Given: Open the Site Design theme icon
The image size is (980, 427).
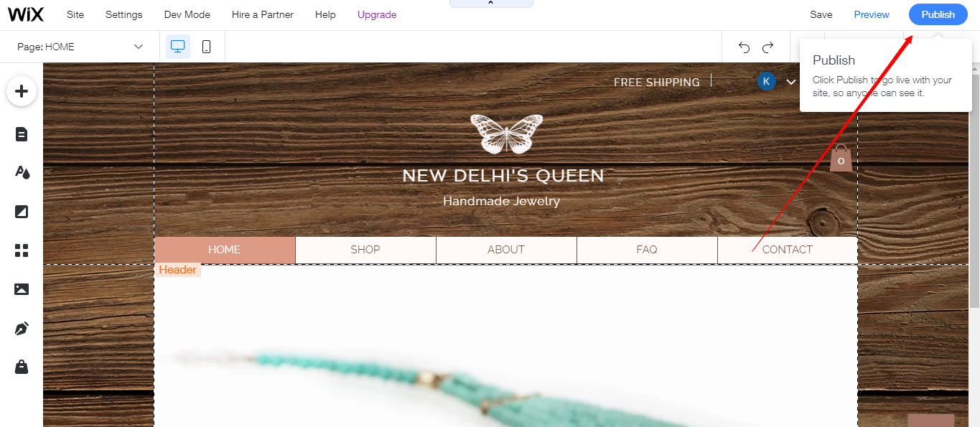Looking at the screenshot, I should pos(22,172).
